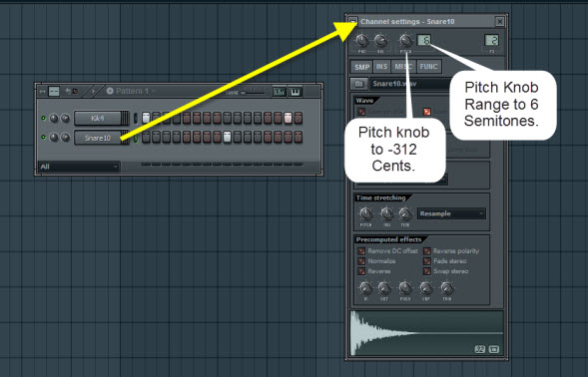Click the sample loop icon under waveform
588x377 pixels.
pyautogui.click(x=494, y=349)
